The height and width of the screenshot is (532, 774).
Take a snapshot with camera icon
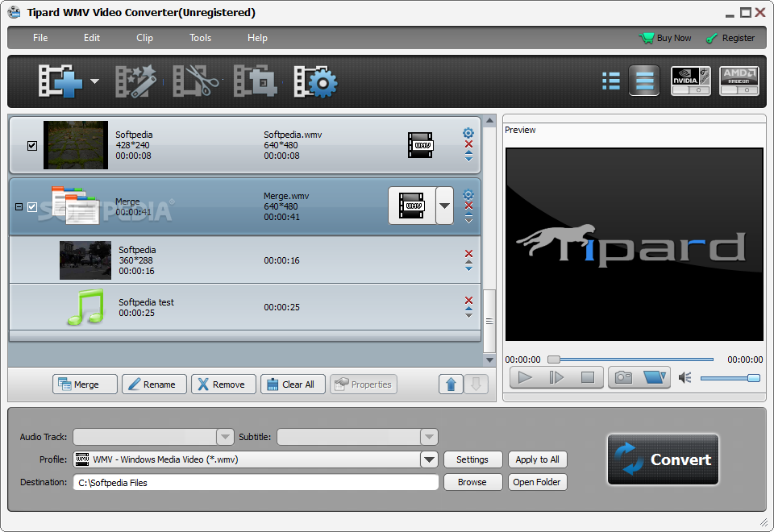(x=623, y=378)
